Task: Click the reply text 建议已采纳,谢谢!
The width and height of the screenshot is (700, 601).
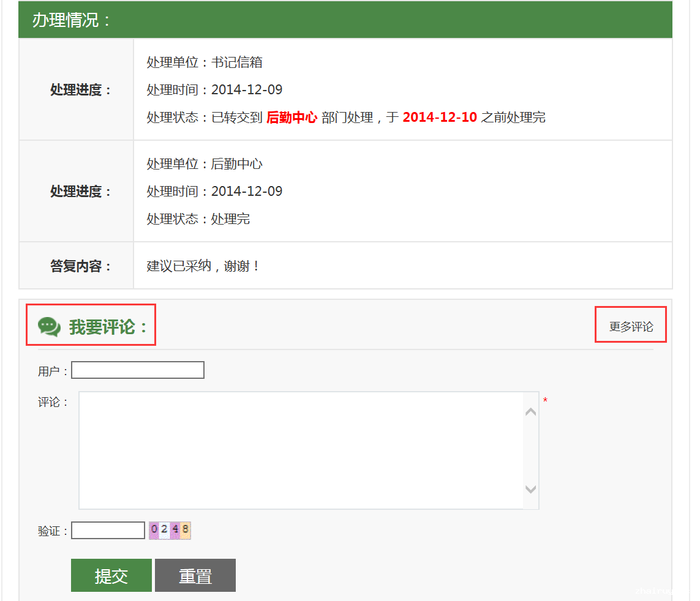Action: pos(204,266)
